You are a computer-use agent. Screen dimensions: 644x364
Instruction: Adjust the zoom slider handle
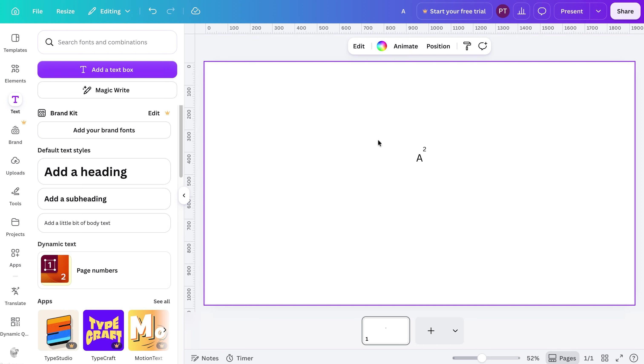(482, 358)
